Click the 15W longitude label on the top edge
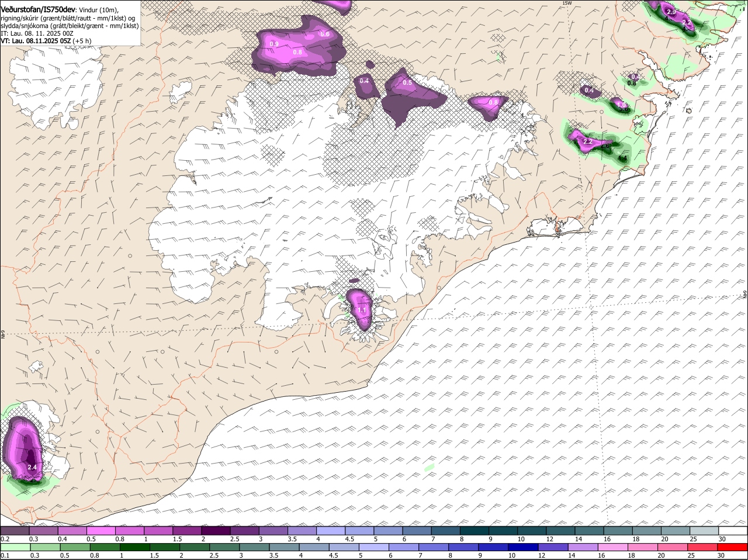Viewport: 748px width, 560px height. (x=566, y=3)
